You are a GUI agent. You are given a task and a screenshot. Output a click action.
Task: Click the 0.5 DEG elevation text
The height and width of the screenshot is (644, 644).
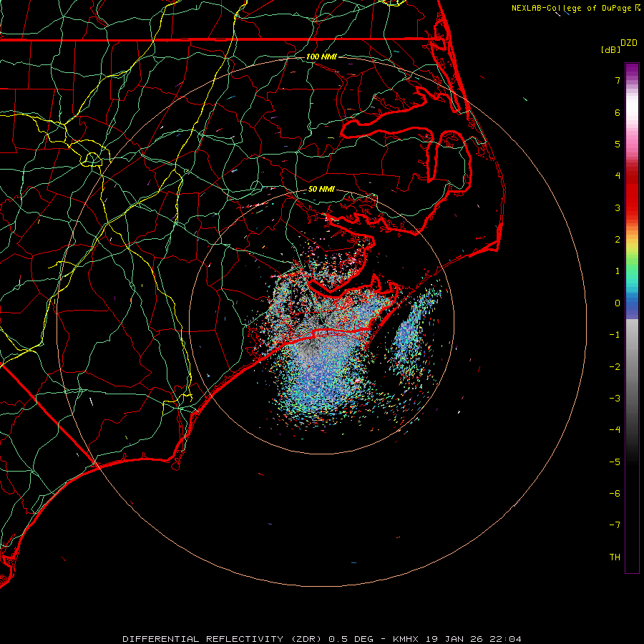coord(351,639)
